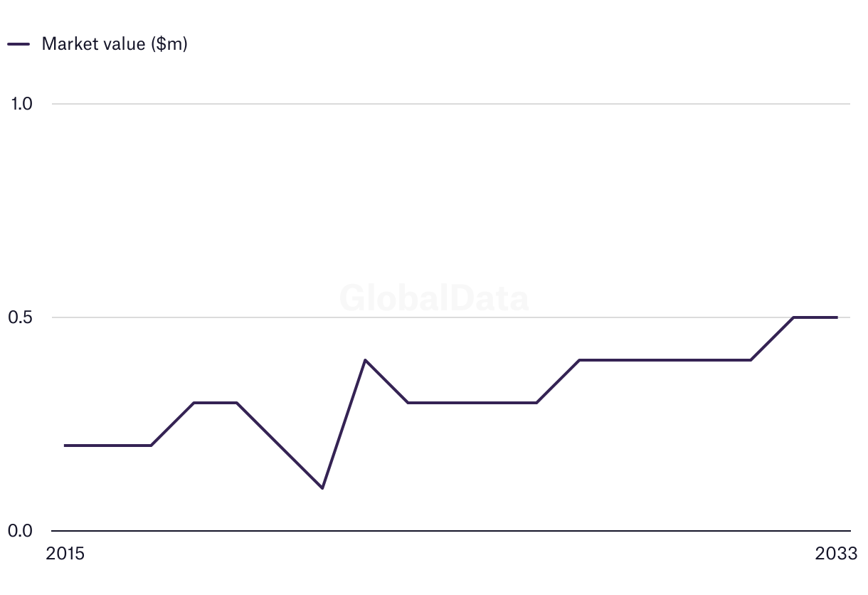Click the lowest trough point of the line

[x=322, y=488]
